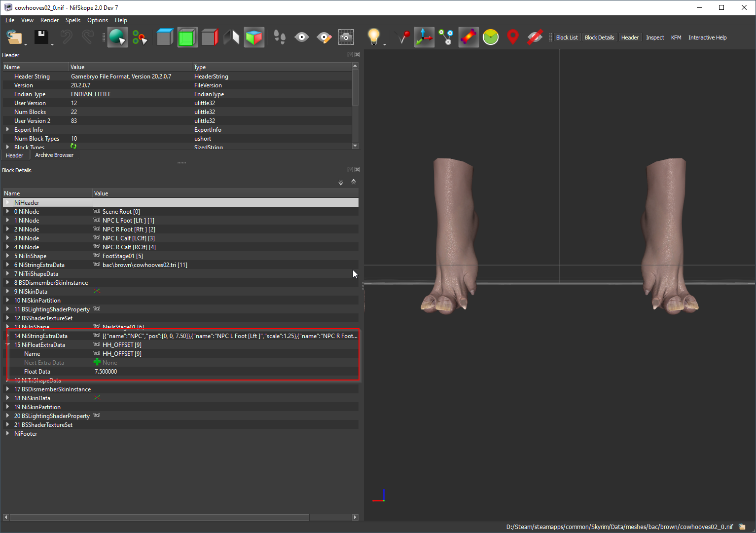The image size is (756, 533).
Task: Click the Header table scroll down arrow
Action: click(355, 146)
